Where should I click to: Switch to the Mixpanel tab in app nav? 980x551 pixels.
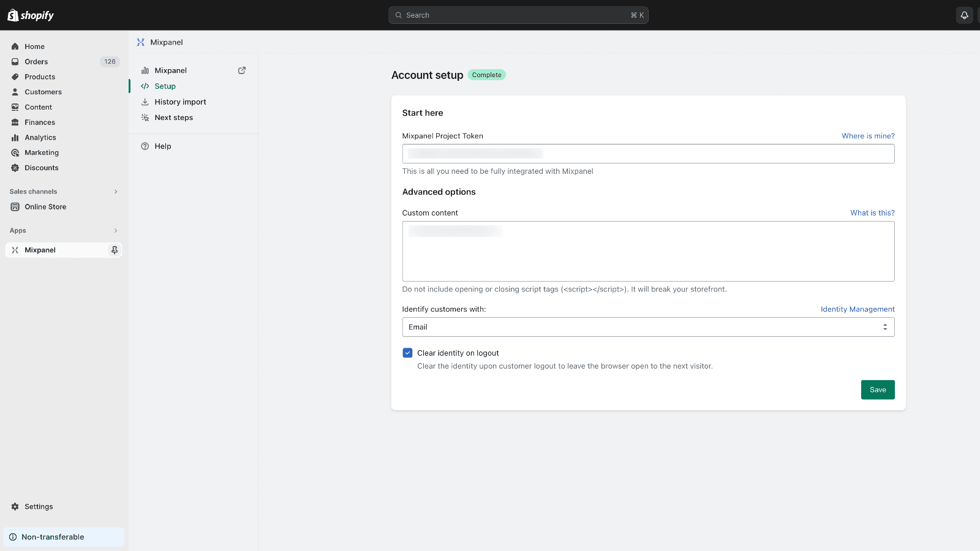pos(170,70)
